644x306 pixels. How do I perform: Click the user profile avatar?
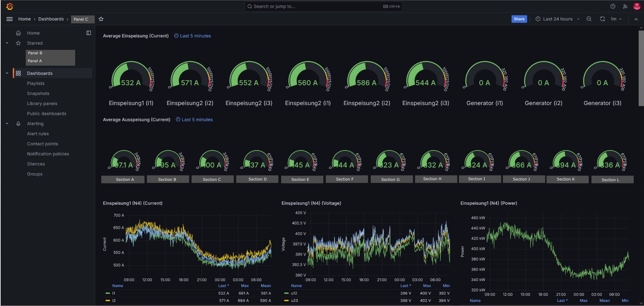pos(637,6)
